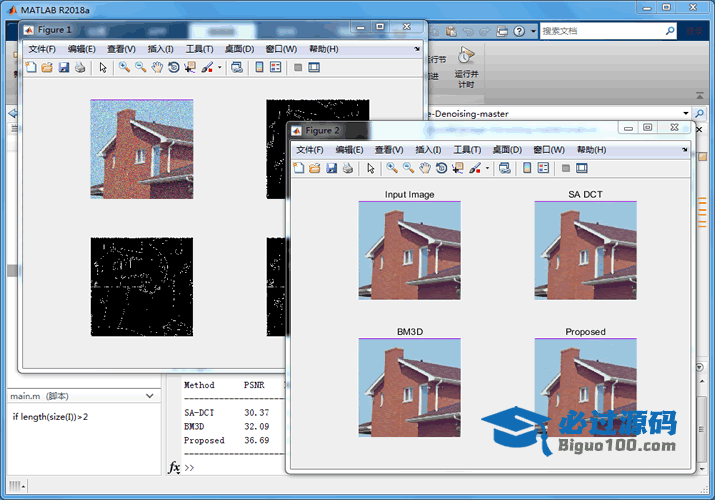Expand the main.m script details panel chevron
The height and width of the screenshot is (500, 715).
[x=150, y=396]
